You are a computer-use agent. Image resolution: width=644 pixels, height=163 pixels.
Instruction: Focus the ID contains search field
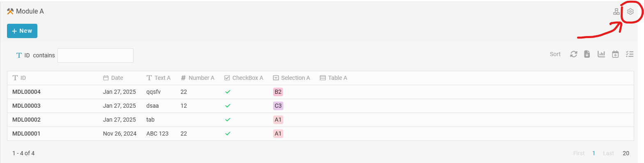pyautogui.click(x=95, y=55)
